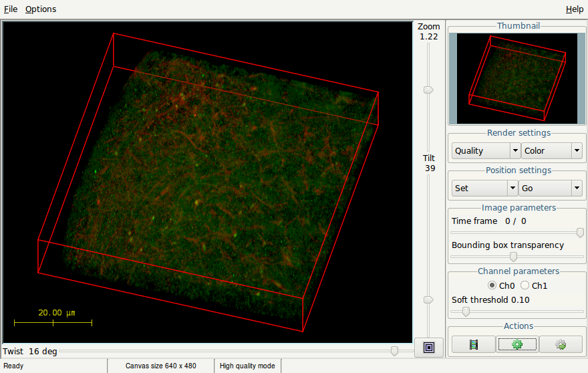588x373 pixels.
Task: Click the 'Ready' status text
Action: (x=13, y=366)
